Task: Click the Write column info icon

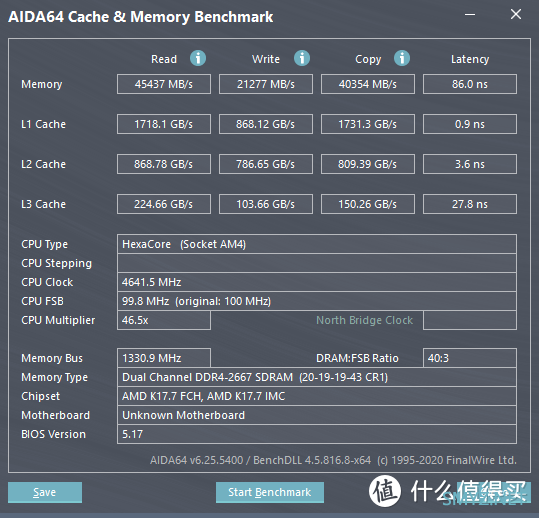Action: [x=302, y=58]
